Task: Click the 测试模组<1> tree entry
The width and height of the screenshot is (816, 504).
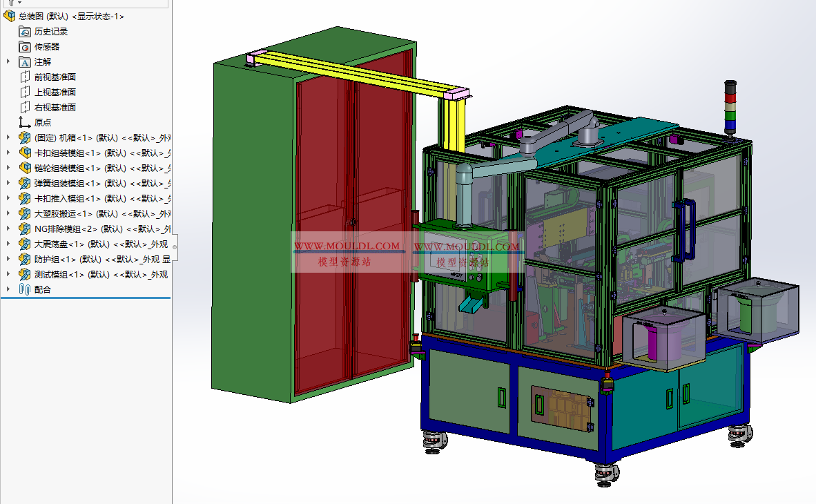Action: 97,275
